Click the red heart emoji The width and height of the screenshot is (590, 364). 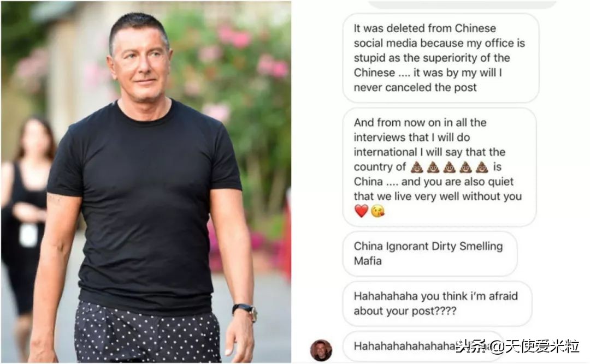(361, 211)
